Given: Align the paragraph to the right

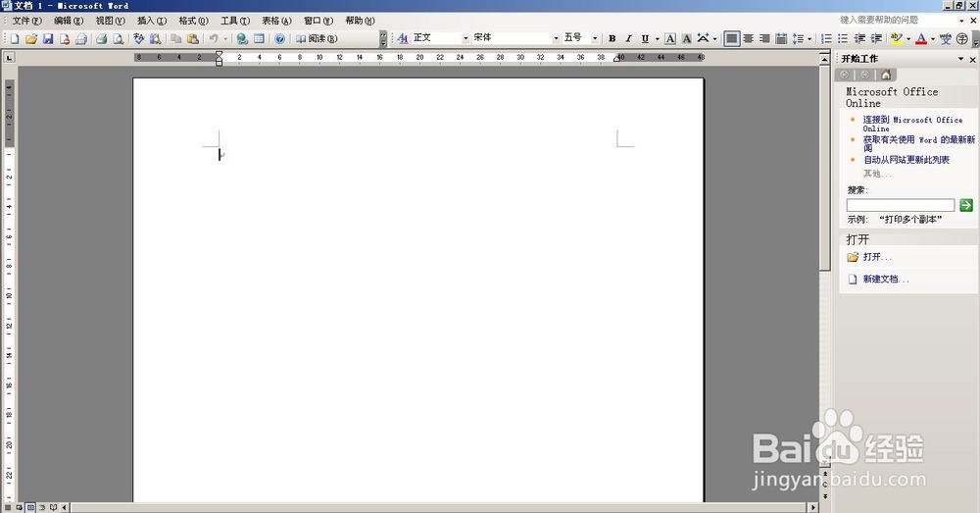Looking at the screenshot, I should pyautogui.click(x=764, y=39).
